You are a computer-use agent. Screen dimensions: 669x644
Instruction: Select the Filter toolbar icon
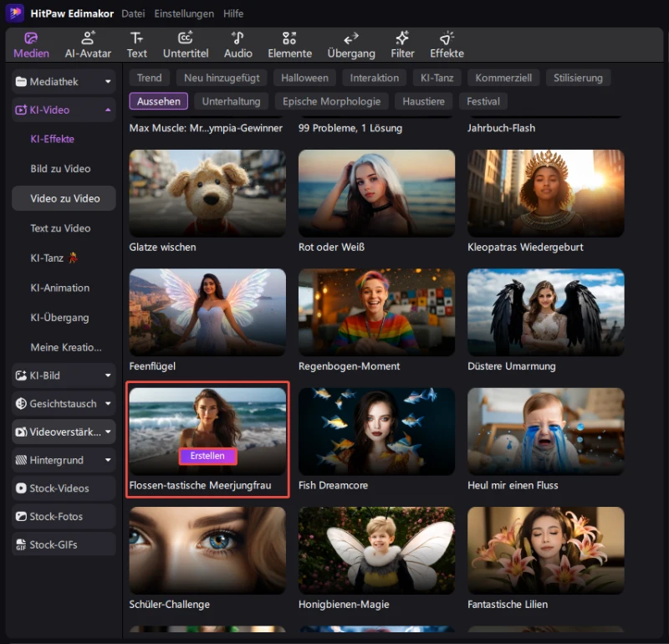coord(402,44)
